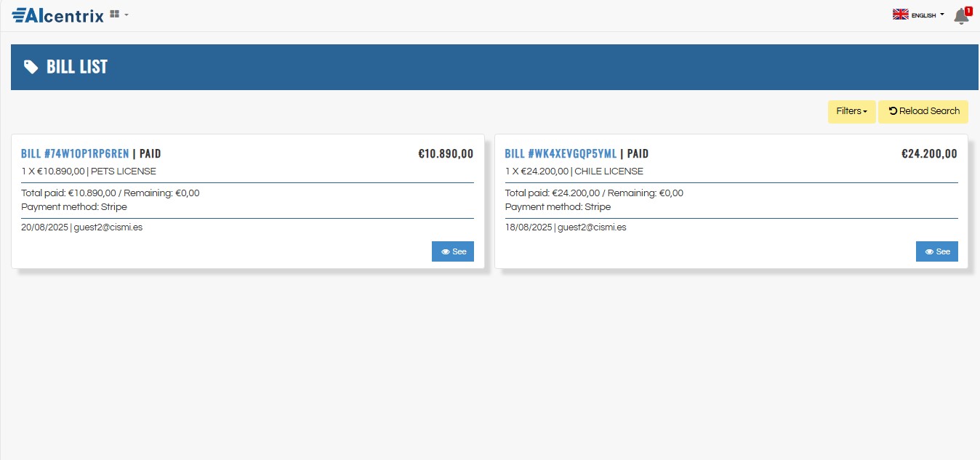Click the 18/08/2025 date line
This screenshot has width=980, height=460.
[528, 227]
